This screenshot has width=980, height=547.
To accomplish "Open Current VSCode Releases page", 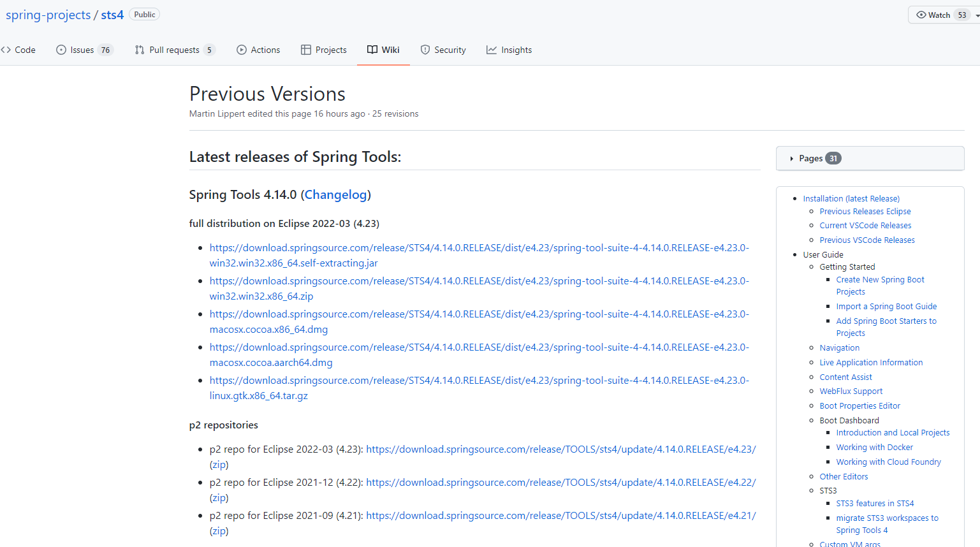I will tap(865, 226).
